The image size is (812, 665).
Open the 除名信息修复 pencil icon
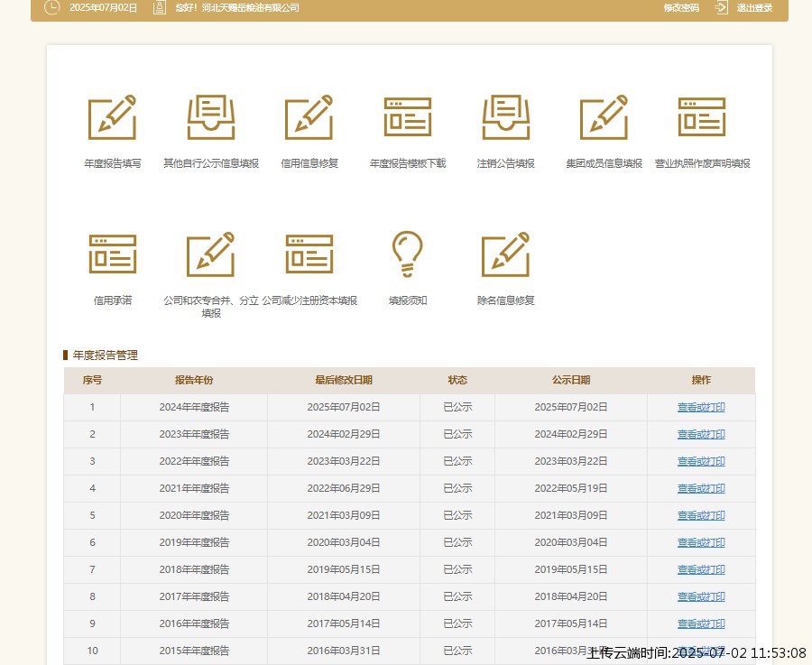(506, 254)
